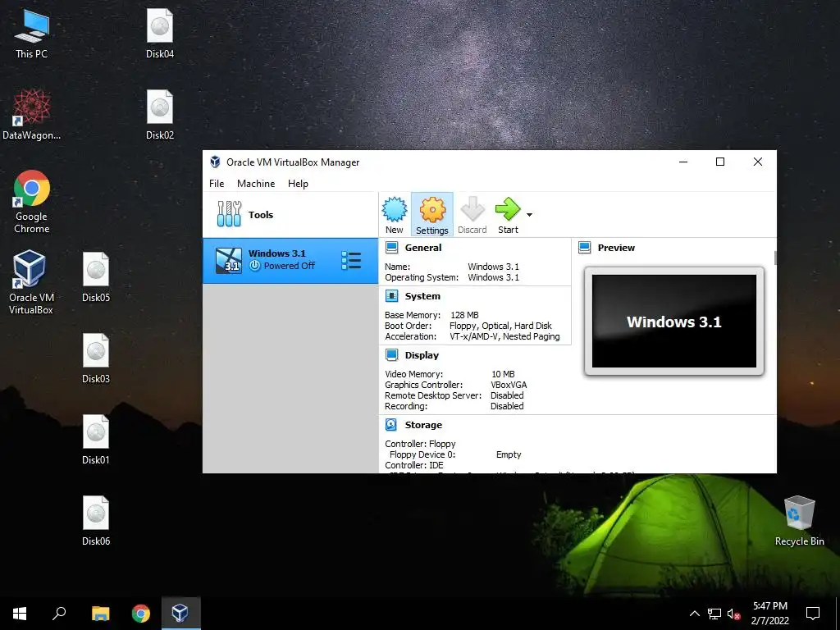Click Video Memory value 10 MB
Screen dimensions: 840x630
point(503,374)
